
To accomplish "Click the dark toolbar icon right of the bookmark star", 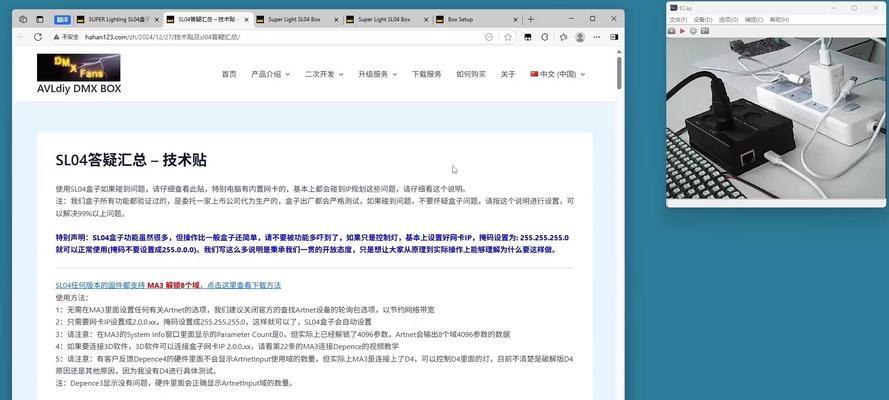I will pyautogui.click(x=527, y=37).
